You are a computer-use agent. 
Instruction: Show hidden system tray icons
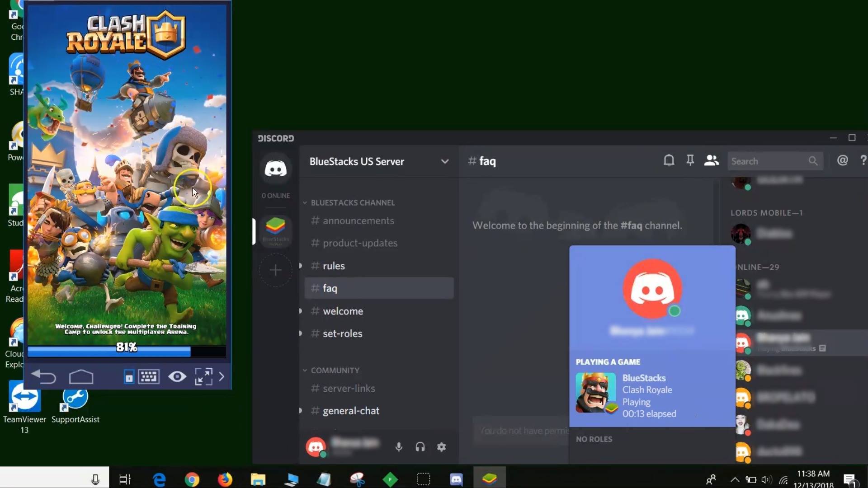click(x=735, y=480)
